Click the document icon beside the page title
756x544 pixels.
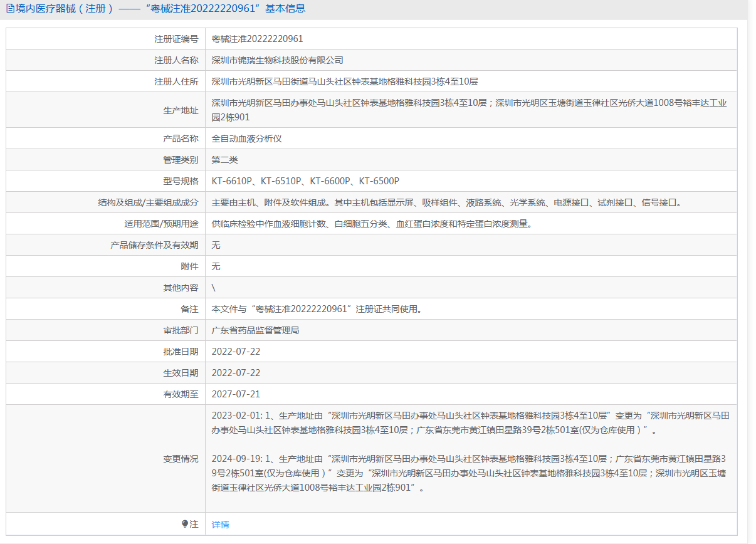(10, 9)
